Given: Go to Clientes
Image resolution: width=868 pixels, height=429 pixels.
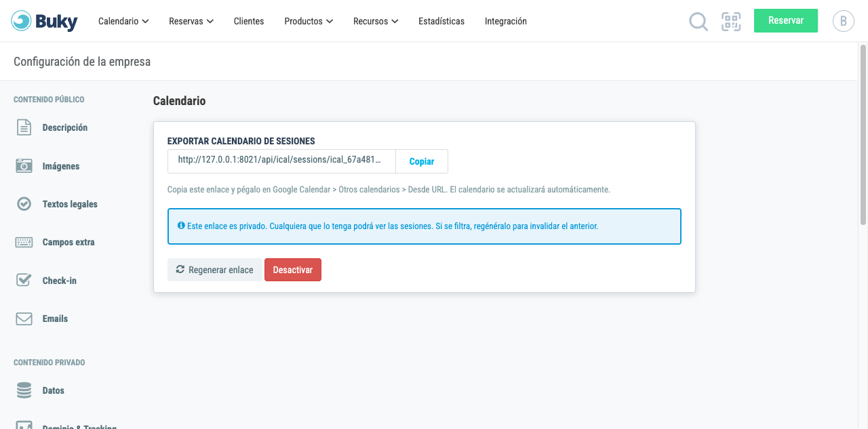Looking at the screenshot, I should point(249,21).
